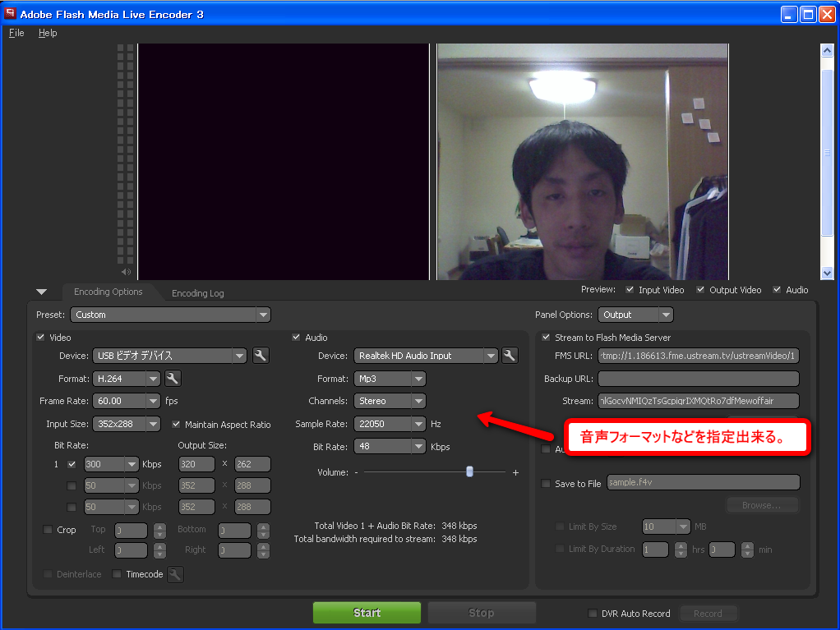
Task: Enable the Crop checkbox
Action: pos(47,530)
